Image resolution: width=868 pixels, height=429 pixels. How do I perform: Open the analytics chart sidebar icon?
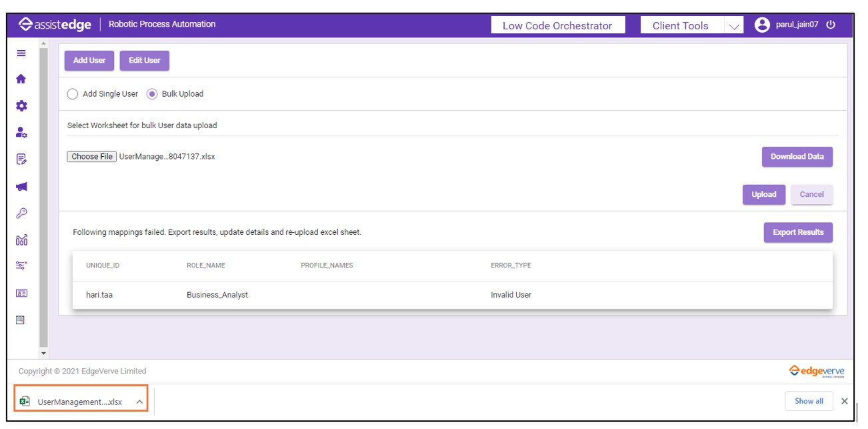[21, 240]
